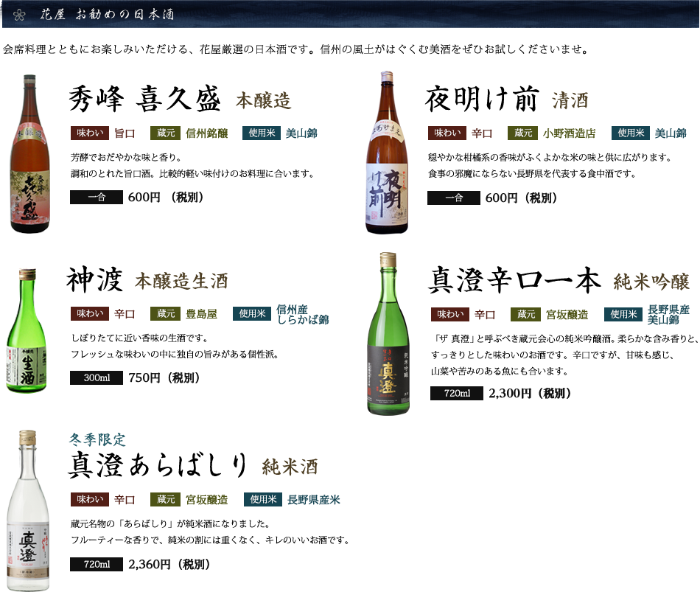Click the brewery name 小野酒造店
This screenshot has height=592, width=700.
tap(569, 133)
